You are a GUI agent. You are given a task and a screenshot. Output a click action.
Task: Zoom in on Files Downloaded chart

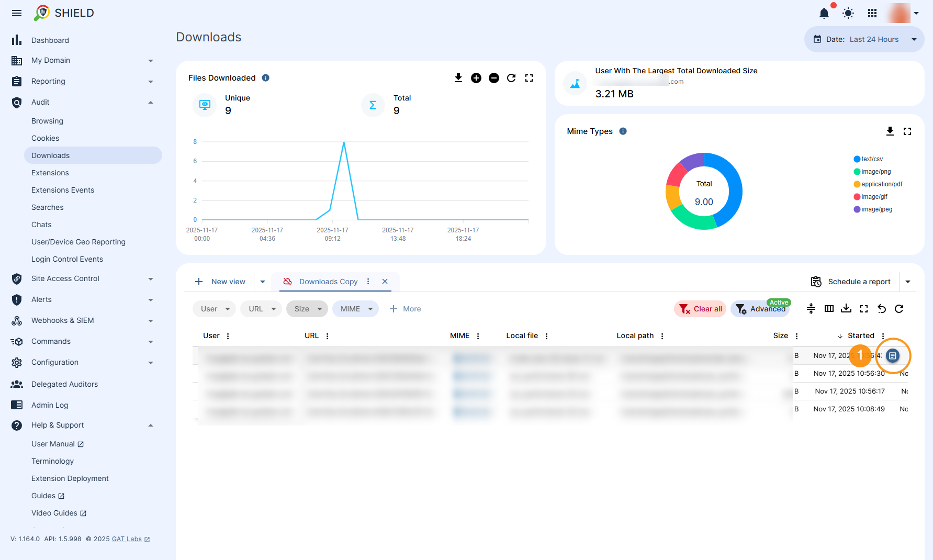[x=476, y=78]
